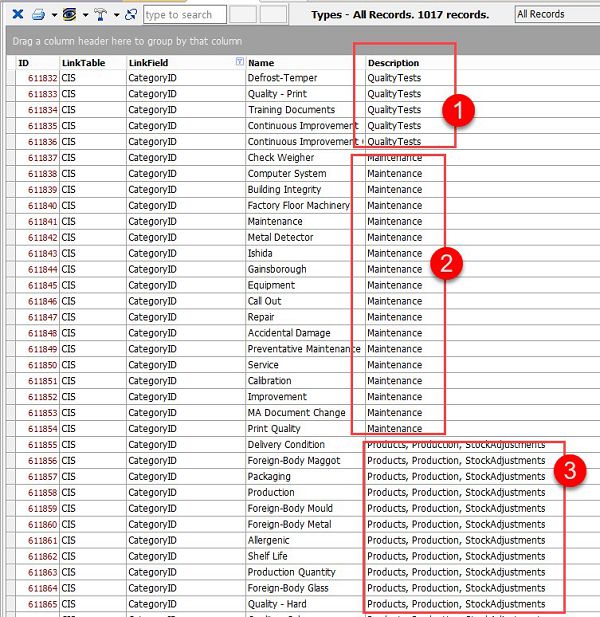Sort by the LinkField column header
600x617 pixels.
(x=148, y=63)
